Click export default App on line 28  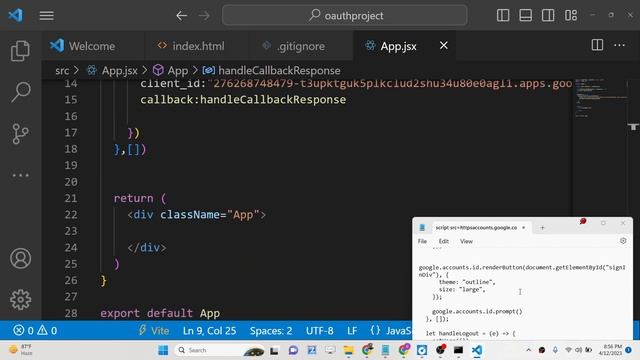(x=160, y=313)
